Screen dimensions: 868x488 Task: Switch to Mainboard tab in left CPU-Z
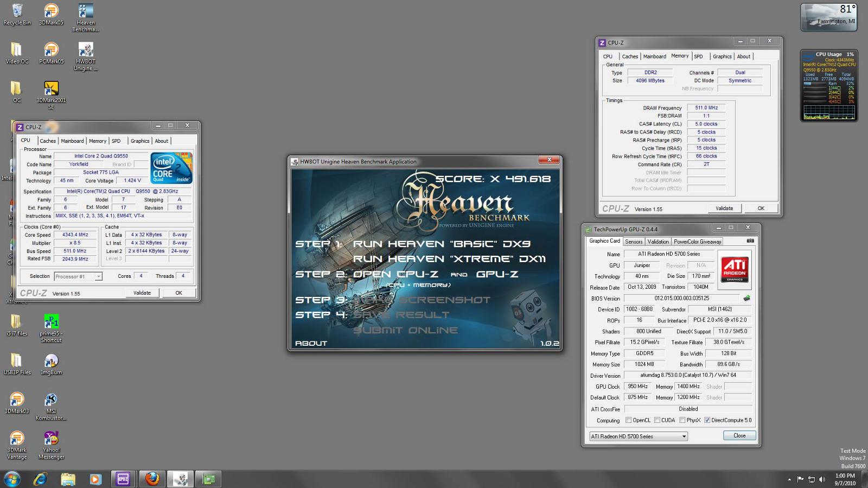72,141
